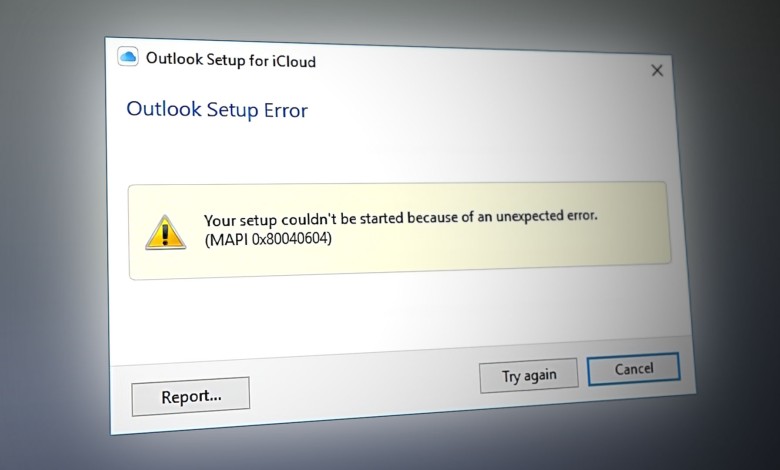Click the blurred background left of the dialog

click(x=50, y=250)
